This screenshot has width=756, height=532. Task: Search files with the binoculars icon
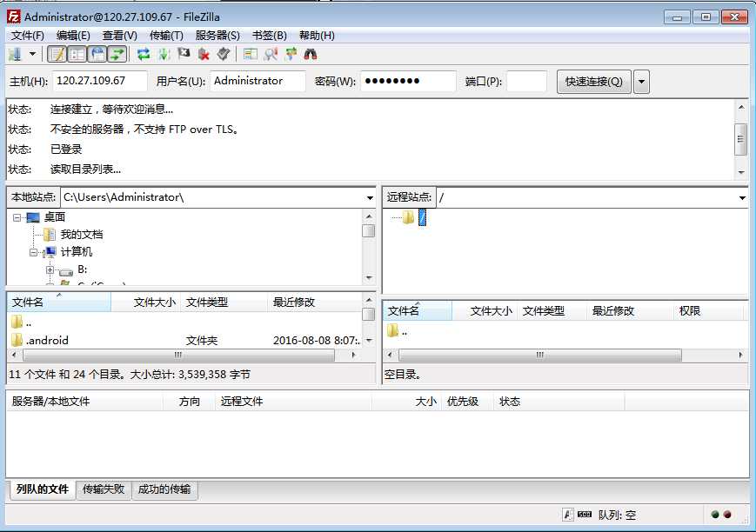point(311,54)
